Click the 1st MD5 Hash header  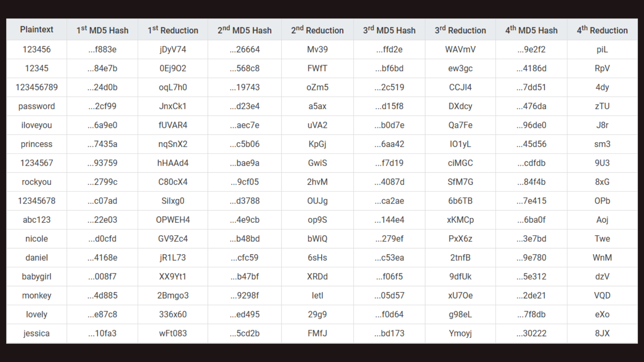tap(102, 30)
